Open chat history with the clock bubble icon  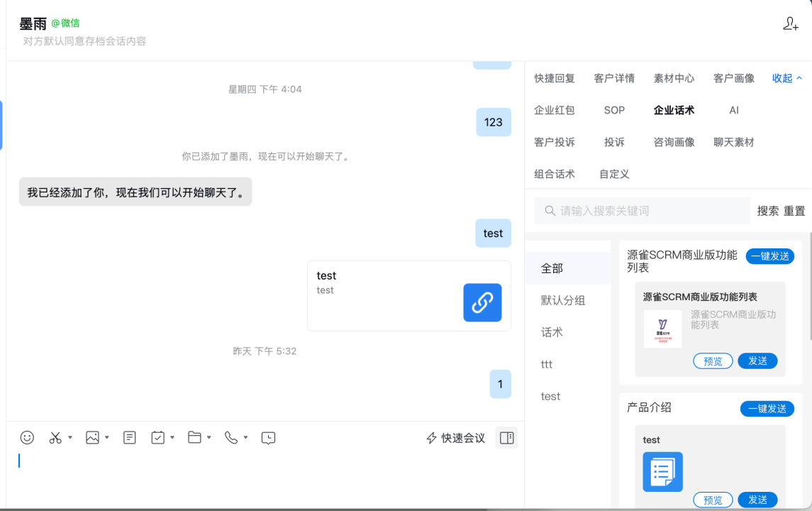click(267, 437)
